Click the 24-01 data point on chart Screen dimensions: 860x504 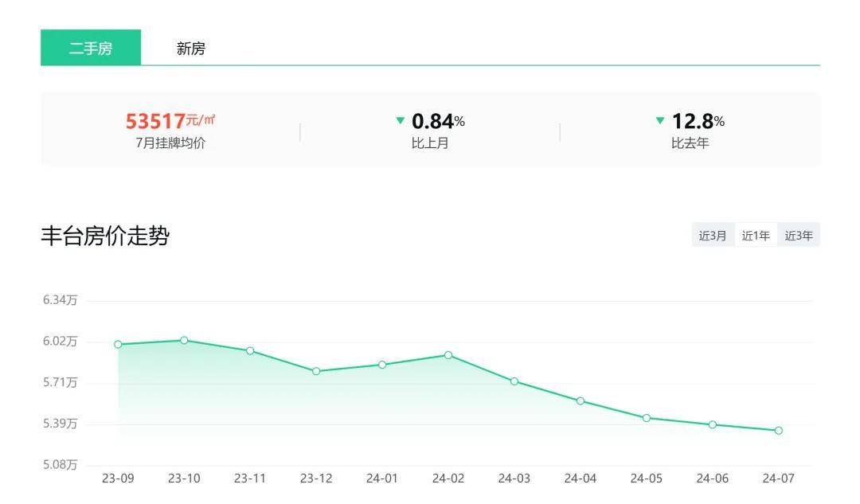point(382,365)
